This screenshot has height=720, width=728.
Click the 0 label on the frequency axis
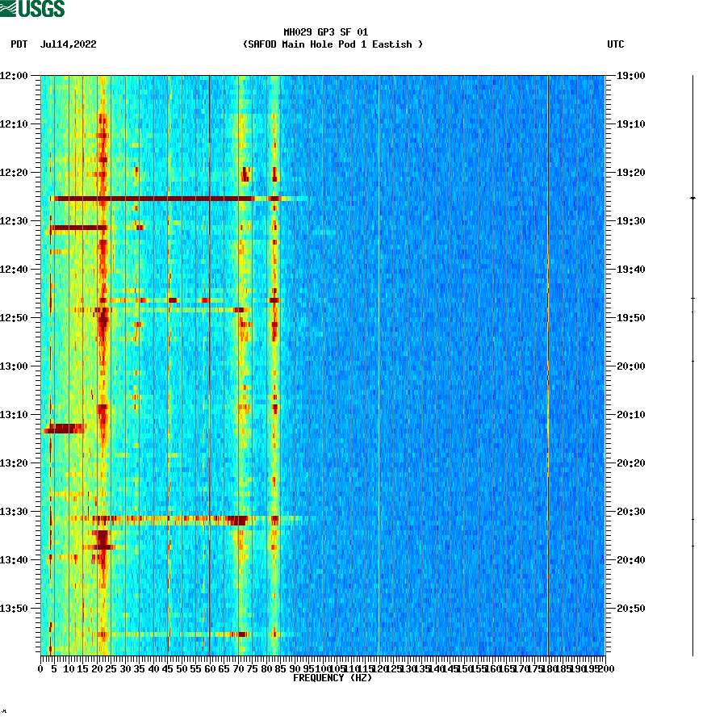[39, 669]
